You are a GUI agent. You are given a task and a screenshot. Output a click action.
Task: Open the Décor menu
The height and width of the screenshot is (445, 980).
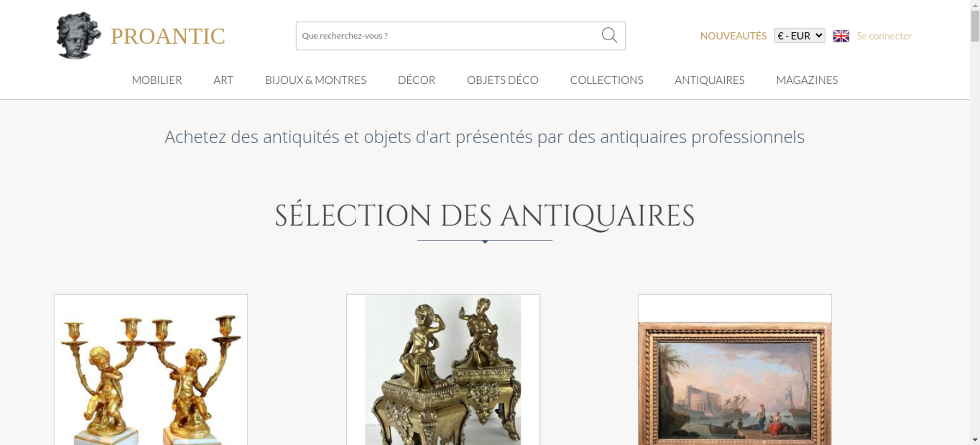click(x=416, y=80)
